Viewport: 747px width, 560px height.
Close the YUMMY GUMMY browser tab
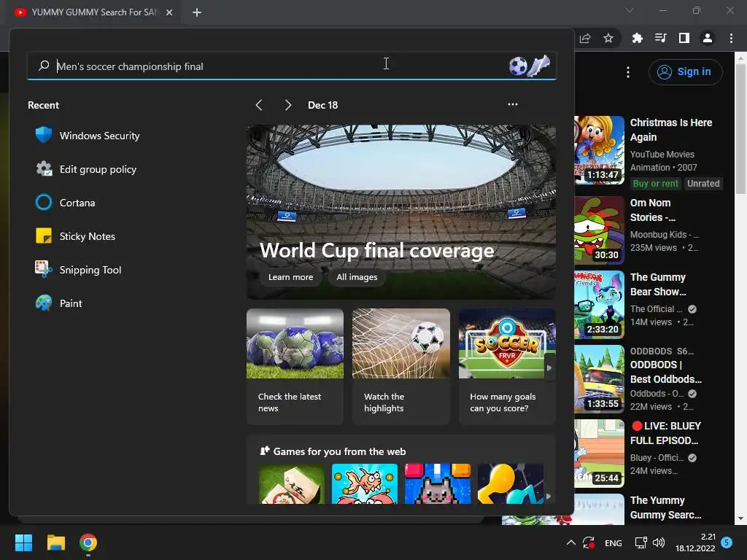(169, 12)
